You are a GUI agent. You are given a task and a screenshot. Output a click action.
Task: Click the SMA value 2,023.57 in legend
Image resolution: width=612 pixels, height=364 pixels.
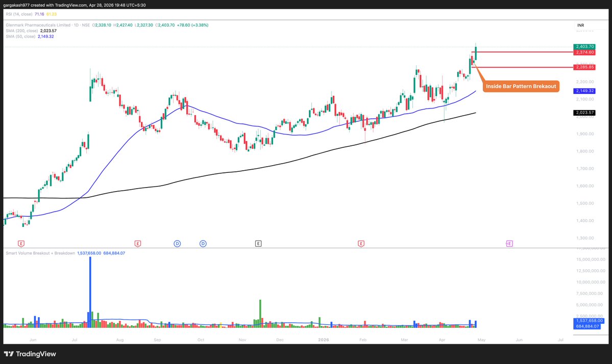pos(48,31)
